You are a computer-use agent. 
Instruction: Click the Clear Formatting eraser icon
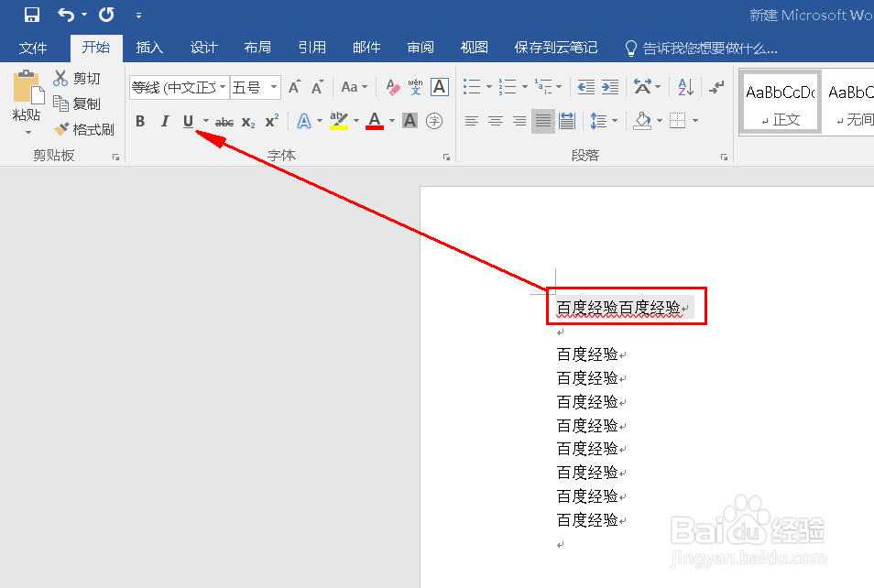393,88
